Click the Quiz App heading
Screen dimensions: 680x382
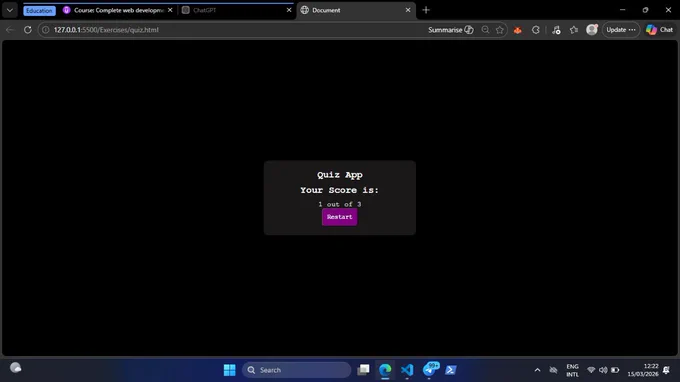click(340, 175)
